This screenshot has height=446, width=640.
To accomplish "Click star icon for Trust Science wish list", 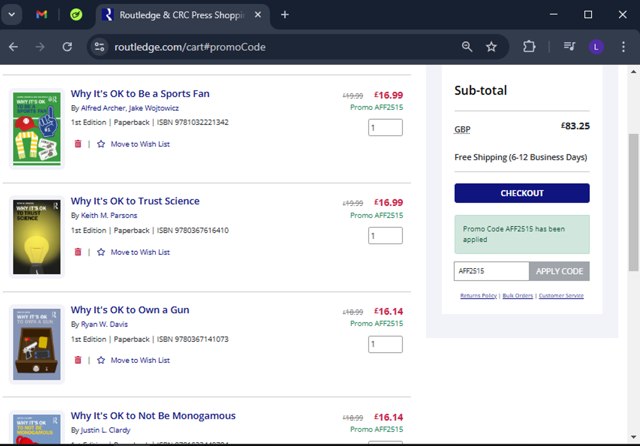I will pos(101,252).
